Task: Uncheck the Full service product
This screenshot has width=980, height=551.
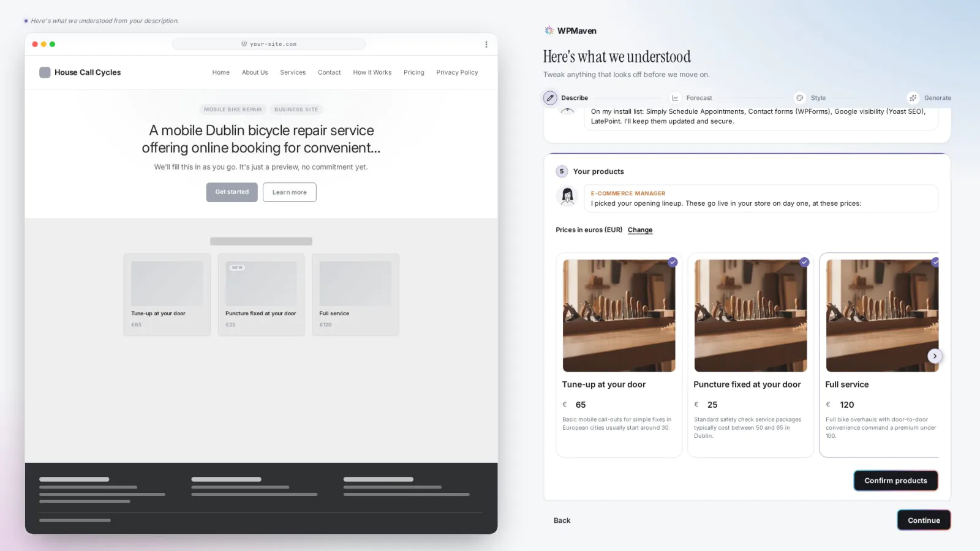Action: (935, 262)
